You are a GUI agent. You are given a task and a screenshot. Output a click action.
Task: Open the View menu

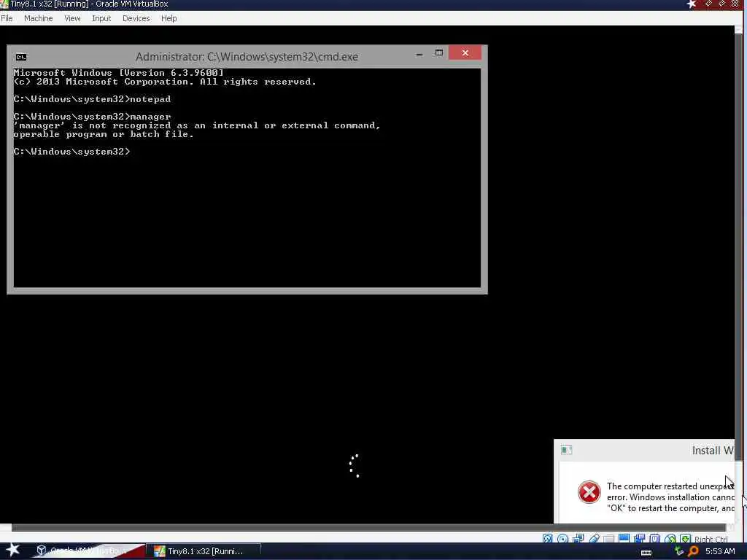pos(72,18)
